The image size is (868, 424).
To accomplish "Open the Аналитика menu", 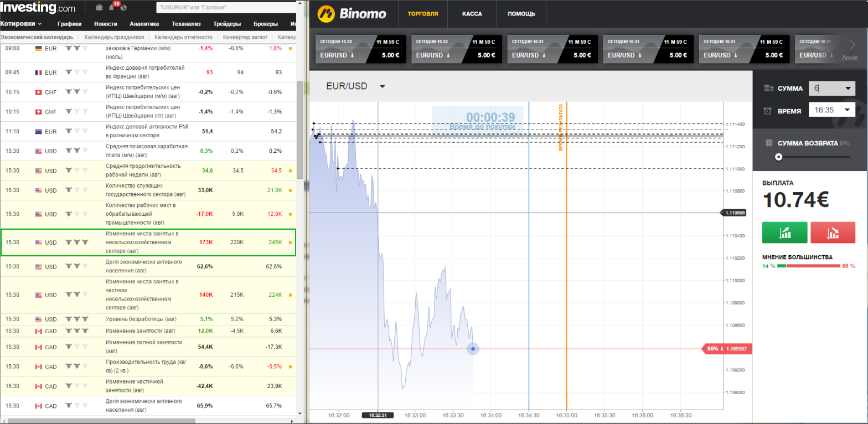I will coord(144,24).
